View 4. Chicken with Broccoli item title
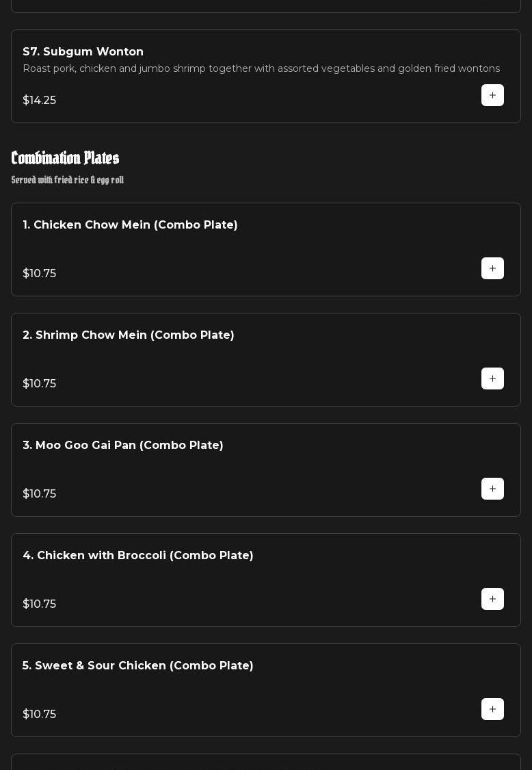 138,556
